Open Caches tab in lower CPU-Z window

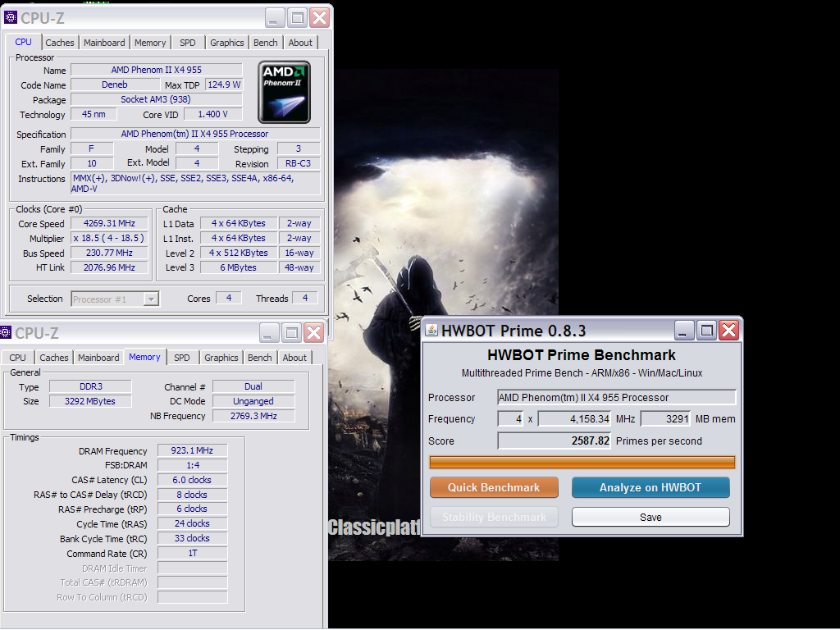54,358
